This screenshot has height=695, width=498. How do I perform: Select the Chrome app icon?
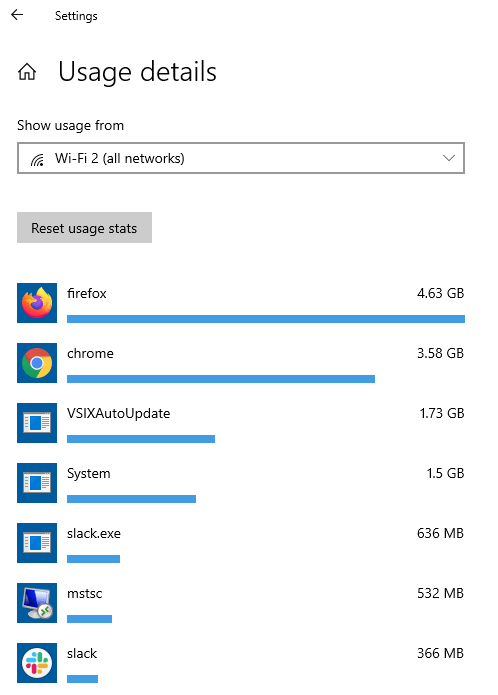[37, 363]
